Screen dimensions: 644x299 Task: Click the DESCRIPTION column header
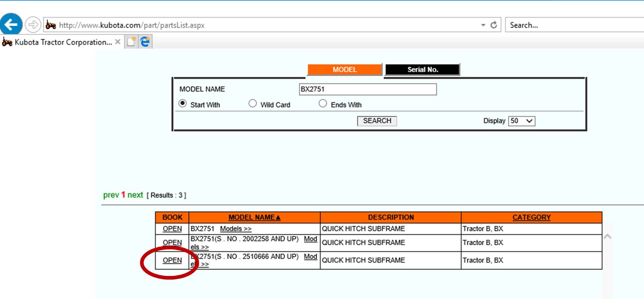(x=391, y=217)
